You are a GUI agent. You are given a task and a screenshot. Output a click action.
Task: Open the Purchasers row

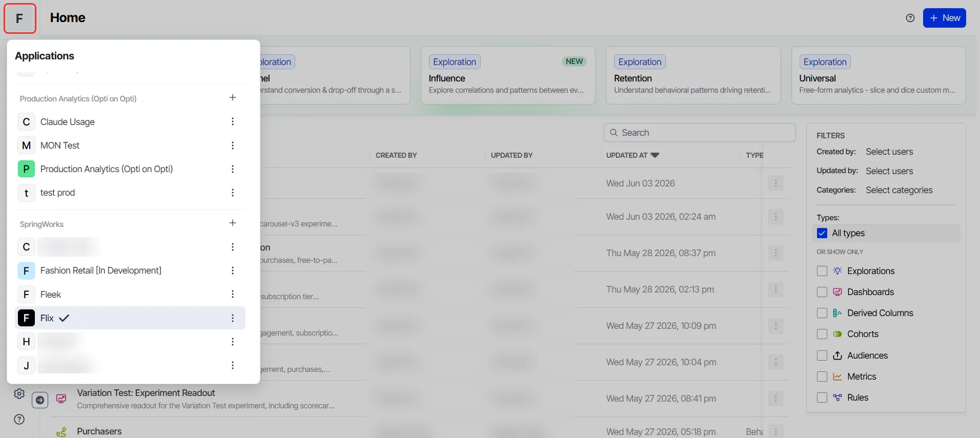99,431
